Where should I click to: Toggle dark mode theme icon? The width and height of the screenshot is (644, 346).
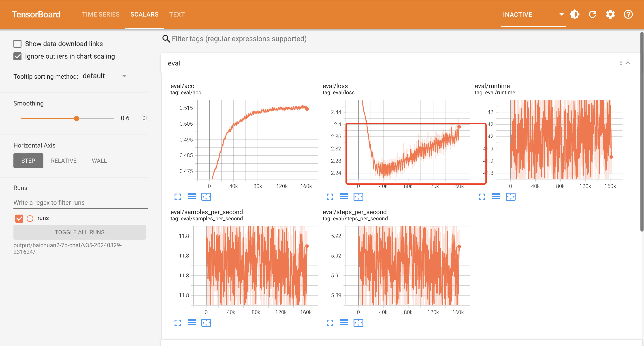(574, 15)
